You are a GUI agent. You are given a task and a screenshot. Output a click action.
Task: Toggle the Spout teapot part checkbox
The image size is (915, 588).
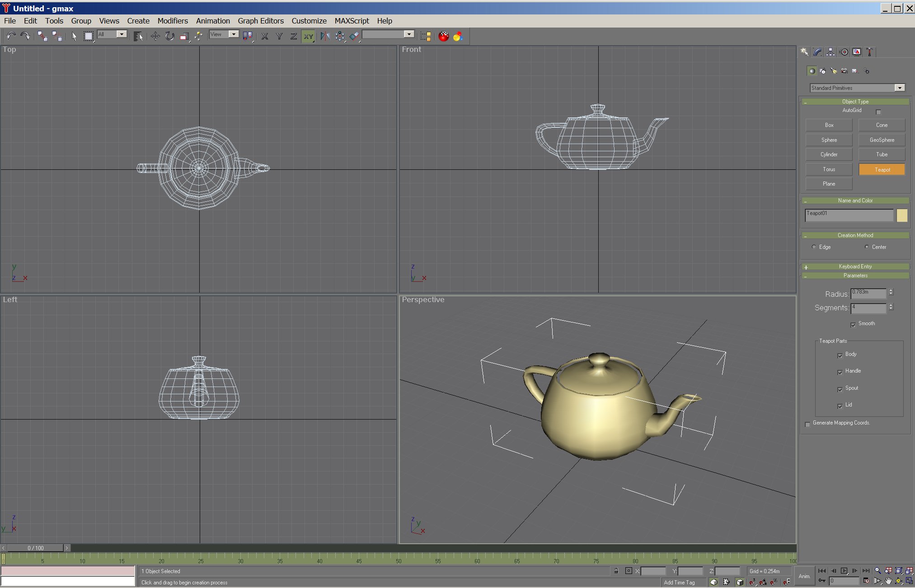click(840, 389)
